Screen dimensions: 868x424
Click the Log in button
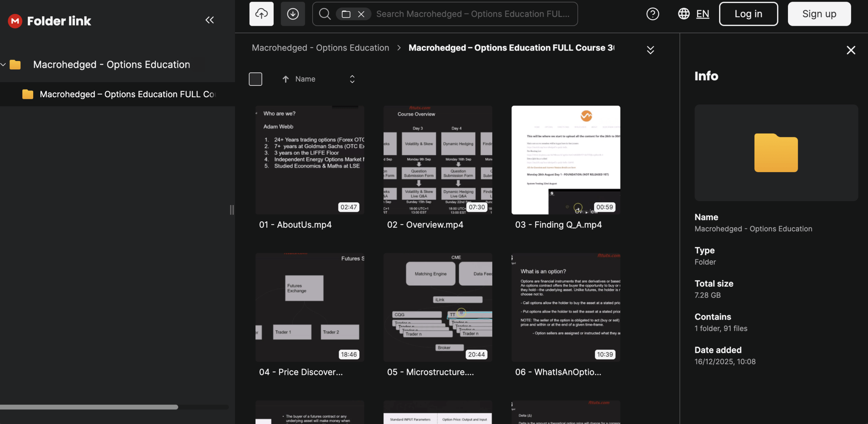click(748, 14)
